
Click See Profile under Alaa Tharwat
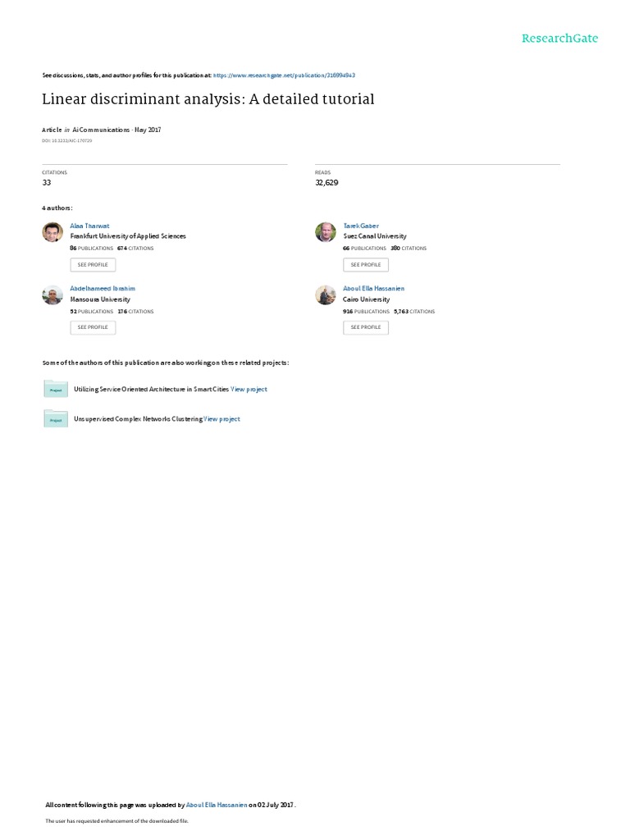click(93, 265)
